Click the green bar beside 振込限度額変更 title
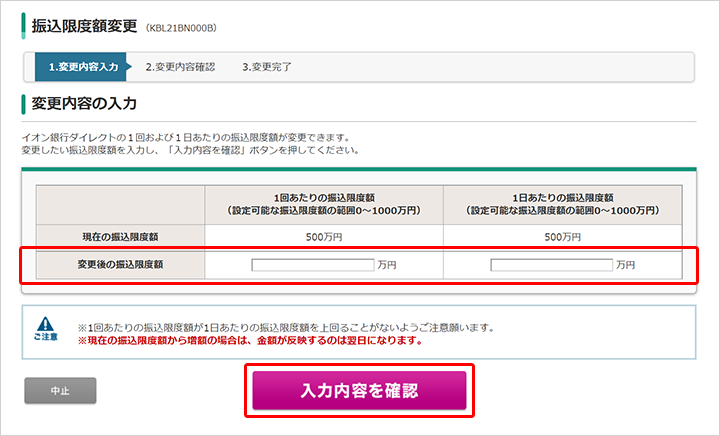720x436 pixels. 23,26
